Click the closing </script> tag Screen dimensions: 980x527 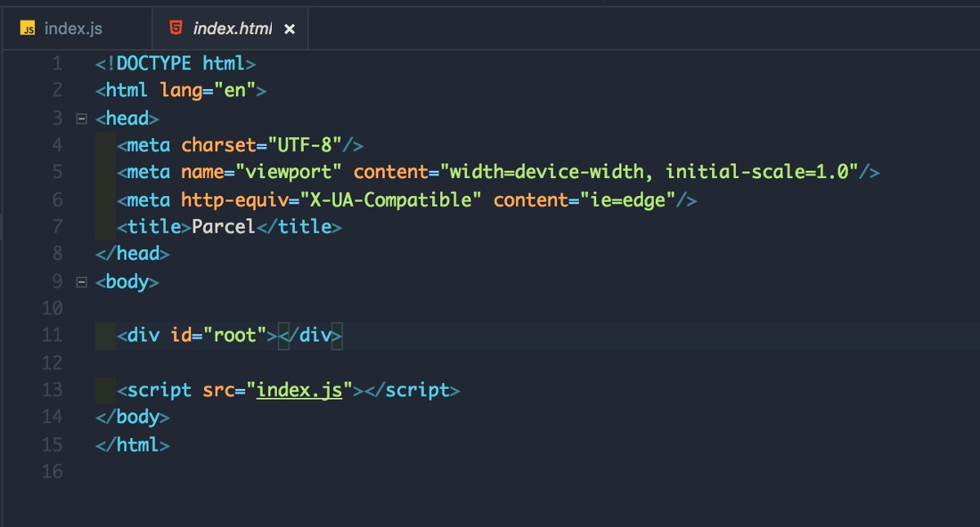tap(412, 391)
